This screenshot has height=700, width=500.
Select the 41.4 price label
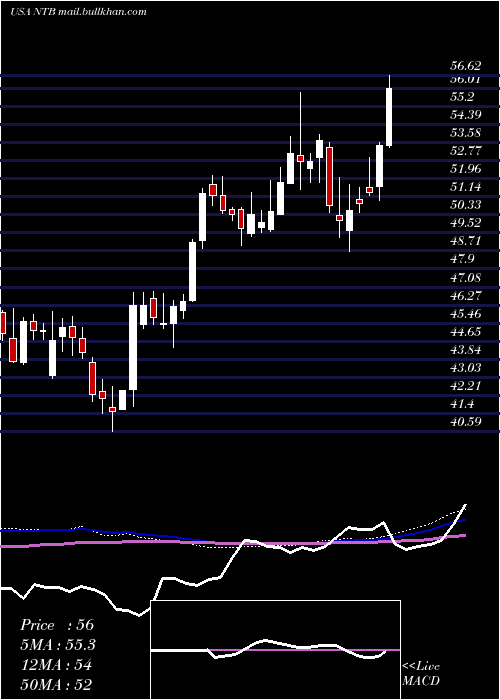462,404
